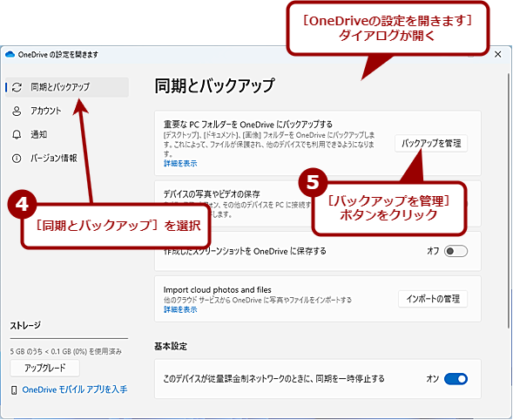Click the Import cloud photos and files title
The height and width of the screenshot is (420, 513).
click(217, 289)
